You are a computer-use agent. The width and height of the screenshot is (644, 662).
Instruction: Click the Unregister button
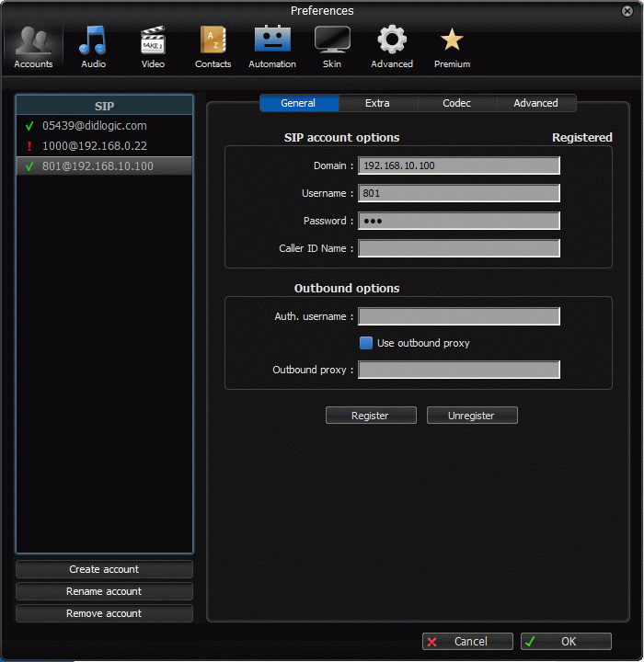(x=472, y=416)
